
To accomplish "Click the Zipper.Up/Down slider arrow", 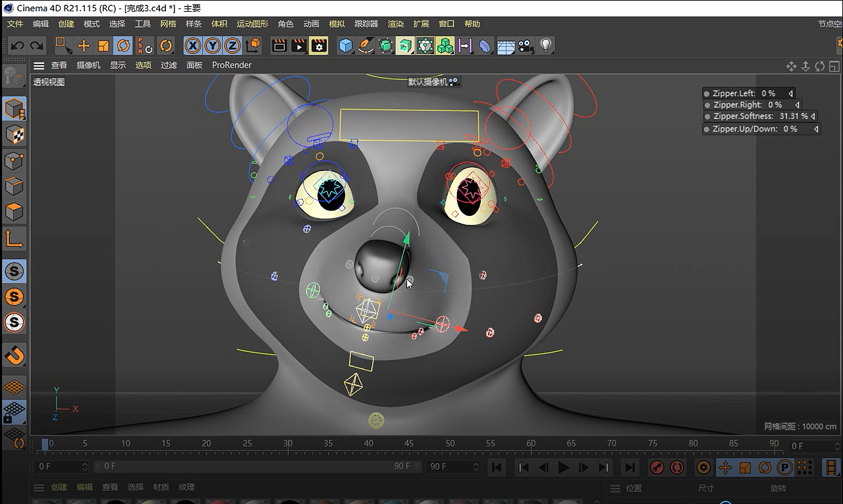I will 817,129.
